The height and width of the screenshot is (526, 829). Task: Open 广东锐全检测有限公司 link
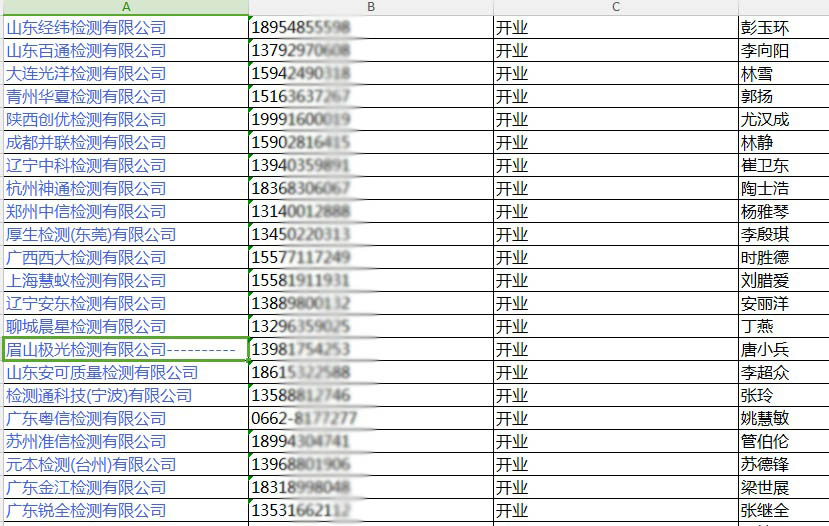click(86, 511)
